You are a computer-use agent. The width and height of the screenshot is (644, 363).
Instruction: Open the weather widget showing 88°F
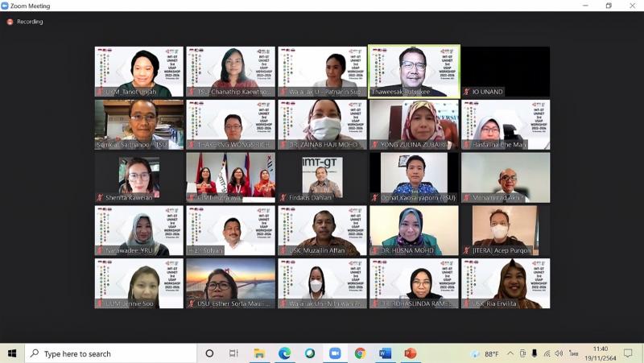(483, 353)
